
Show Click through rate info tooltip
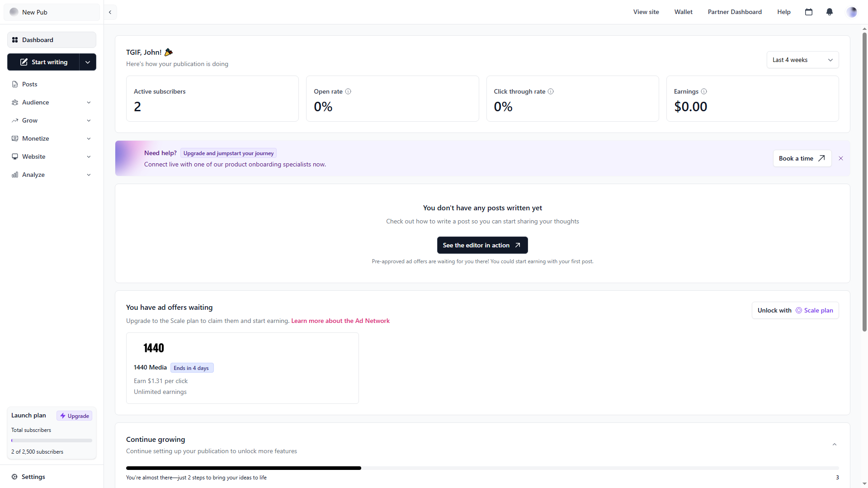(551, 91)
